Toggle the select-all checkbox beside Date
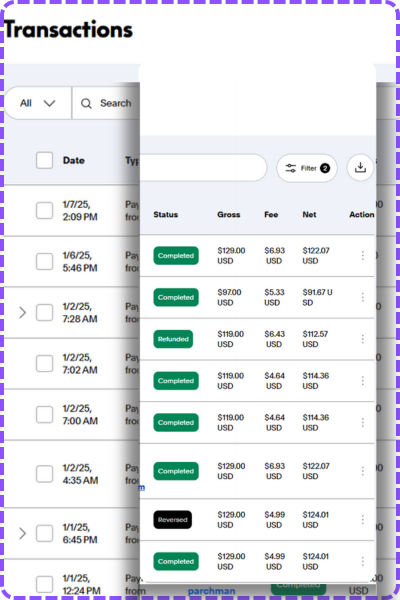The height and width of the screenshot is (600, 400). coord(44,160)
